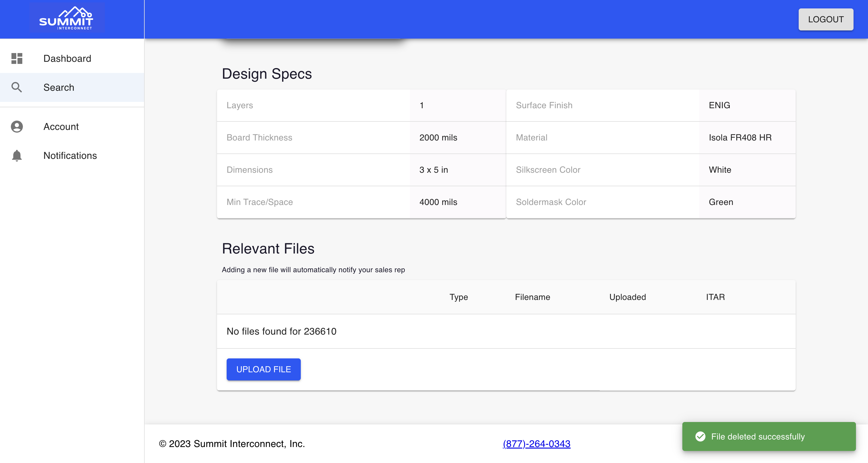Click the Soldermask Color label
The width and height of the screenshot is (868, 463).
click(551, 202)
